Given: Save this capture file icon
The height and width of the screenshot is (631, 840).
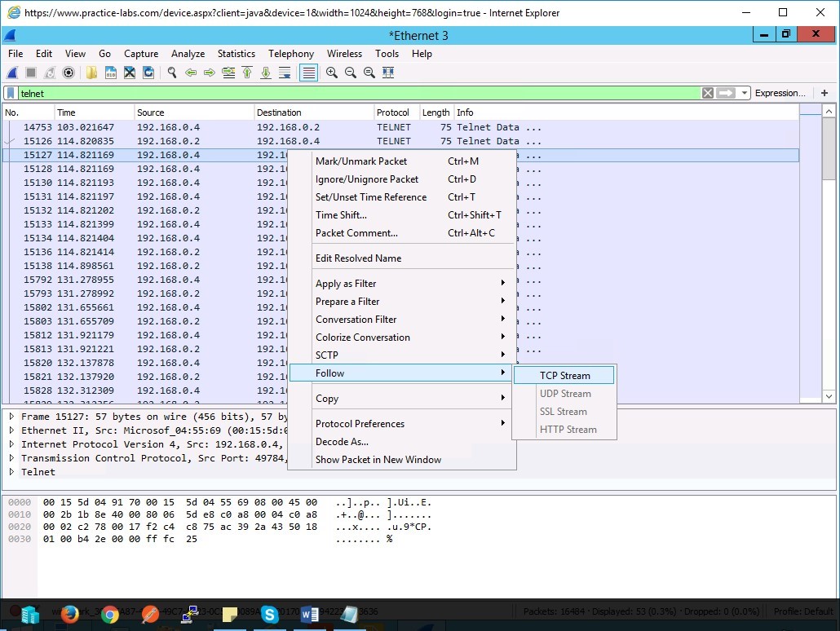Looking at the screenshot, I should (x=111, y=73).
